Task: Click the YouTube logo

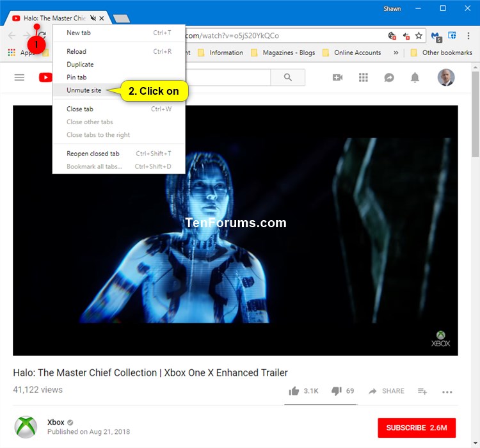Action: tap(45, 77)
